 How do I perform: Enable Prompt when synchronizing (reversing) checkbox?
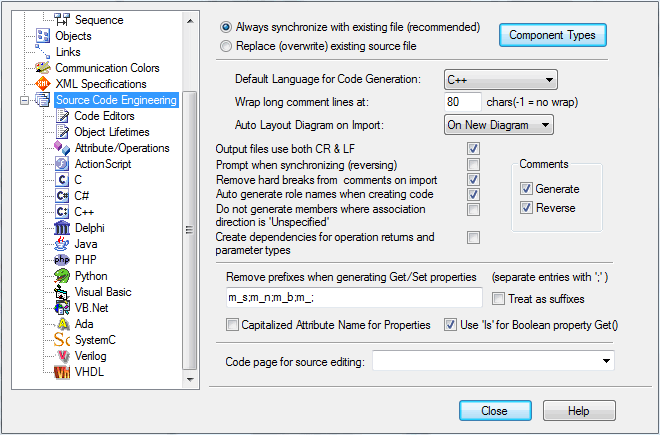point(473,164)
